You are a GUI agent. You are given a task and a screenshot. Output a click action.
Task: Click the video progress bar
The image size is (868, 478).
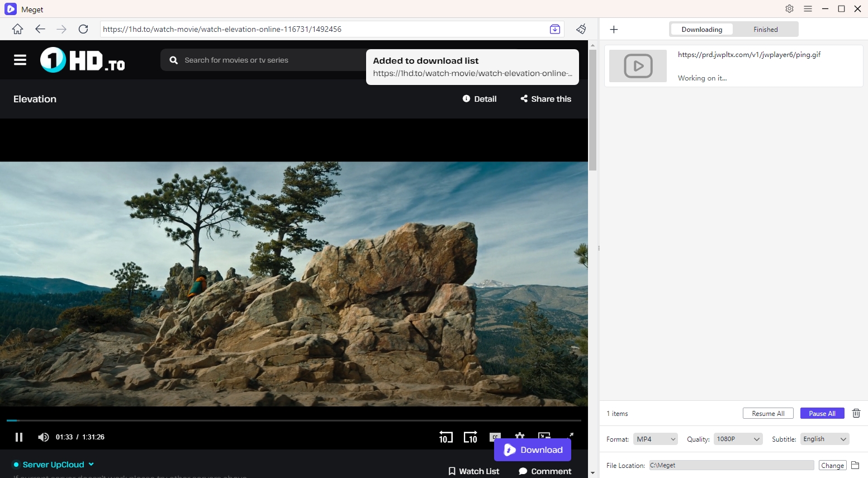click(x=294, y=420)
